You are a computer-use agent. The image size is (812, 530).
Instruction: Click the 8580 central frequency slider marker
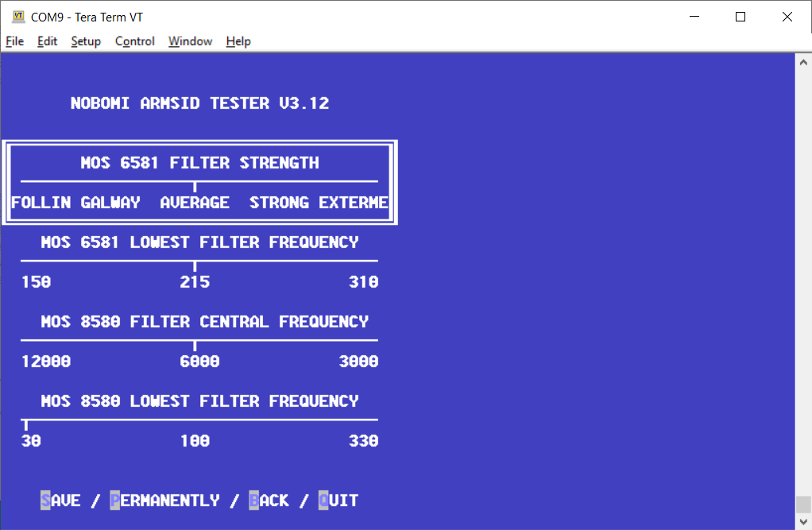point(195,345)
